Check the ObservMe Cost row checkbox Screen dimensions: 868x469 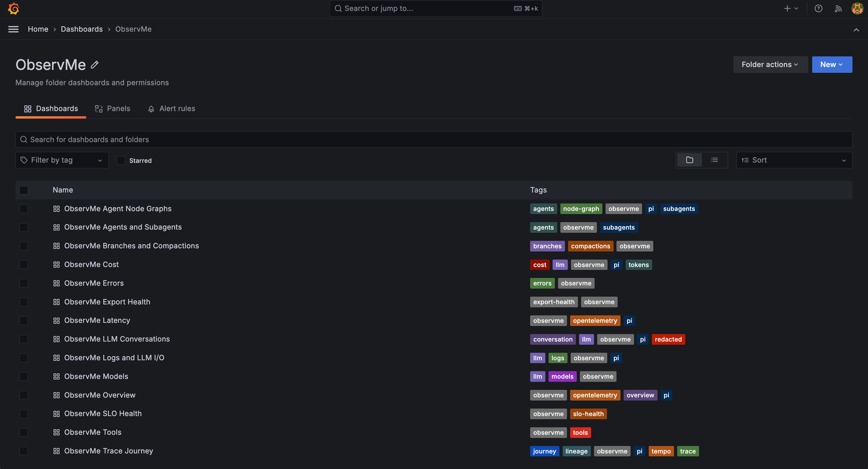24,265
